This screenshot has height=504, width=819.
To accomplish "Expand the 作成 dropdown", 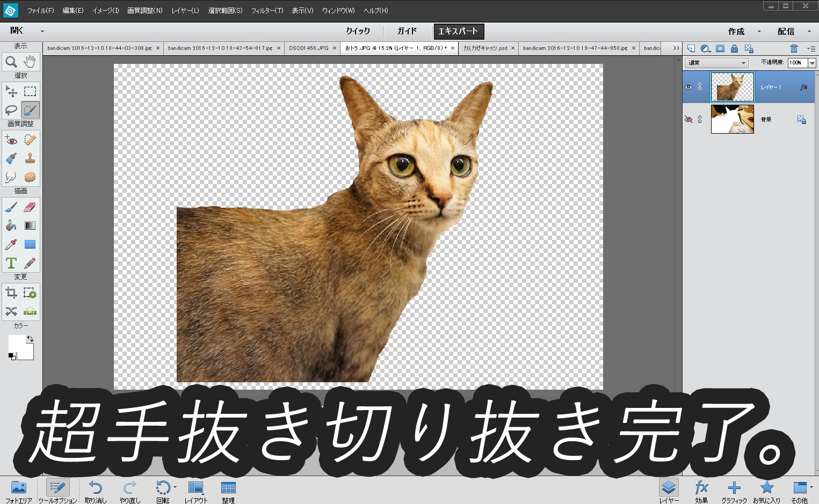I will click(759, 31).
